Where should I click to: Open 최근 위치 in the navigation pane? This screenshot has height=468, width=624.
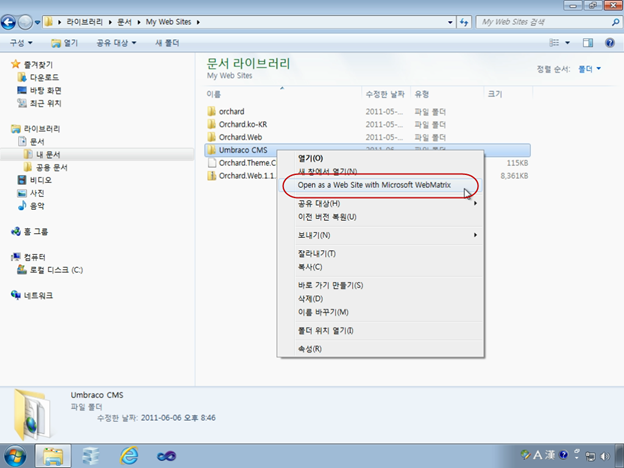click(39, 103)
